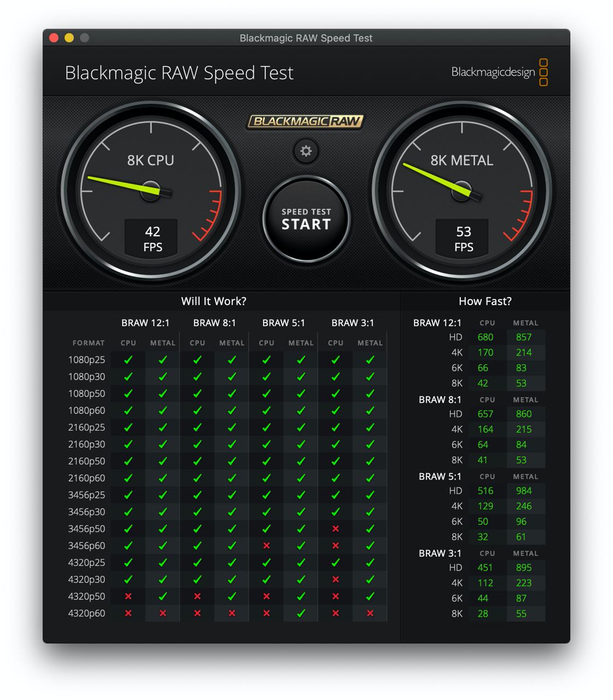Viewport: 613px width, 700px height.
Task: Minimize the window with the yellow button
Action: [69, 38]
